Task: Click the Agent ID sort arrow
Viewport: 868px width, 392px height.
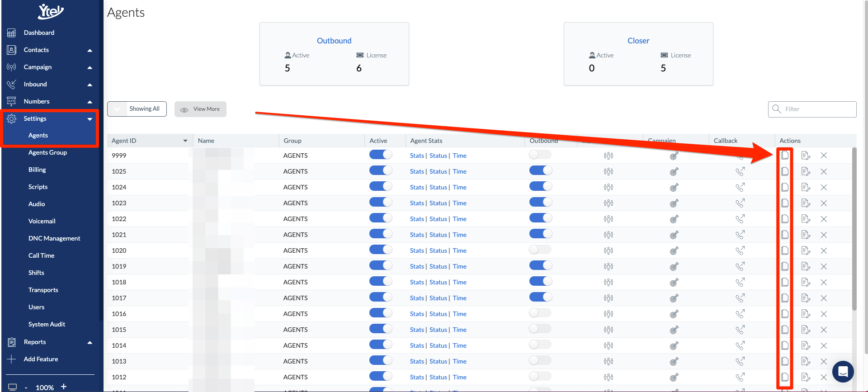Action: click(185, 141)
